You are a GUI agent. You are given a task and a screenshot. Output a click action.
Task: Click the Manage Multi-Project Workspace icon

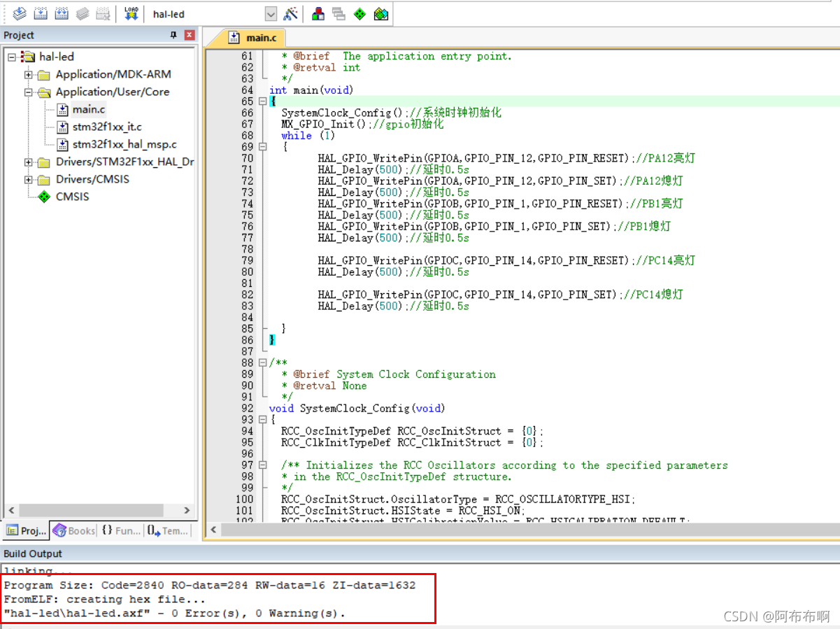click(x=339, y=13)
